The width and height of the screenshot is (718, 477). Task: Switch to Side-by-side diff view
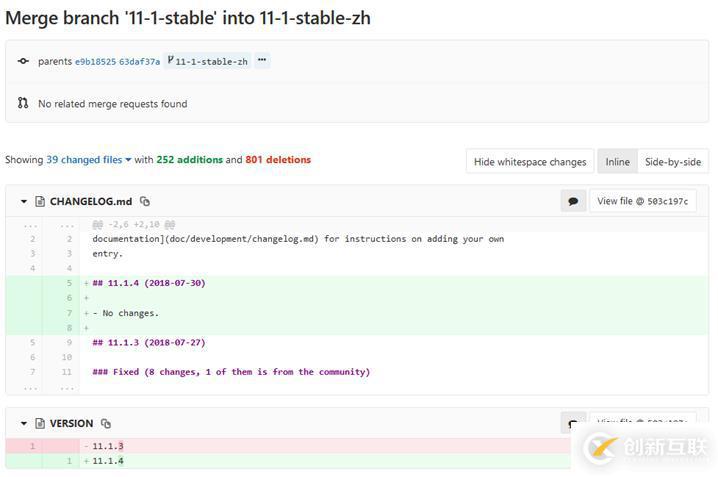672,162
